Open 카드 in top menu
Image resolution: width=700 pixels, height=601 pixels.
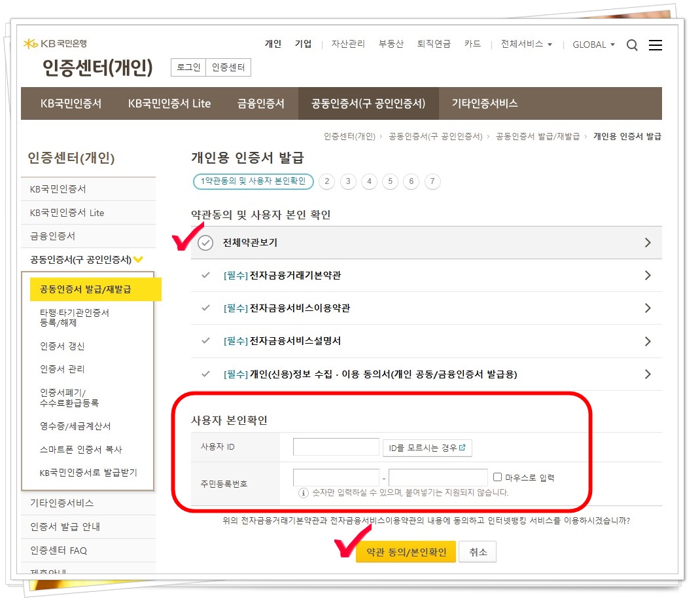pyautogui.click(x=472, y=44)
